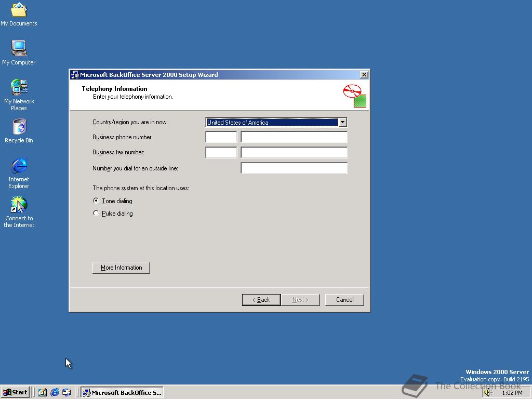Viewport: 532px width, 399px height.
Task: Click business fax area code field
Action: (x=221, y=152)
